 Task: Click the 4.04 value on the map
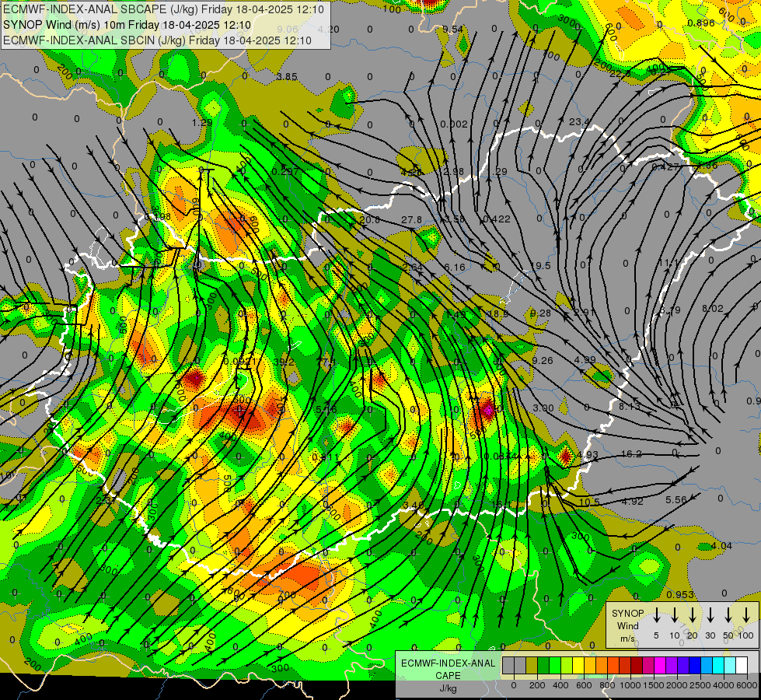point(721,545)
